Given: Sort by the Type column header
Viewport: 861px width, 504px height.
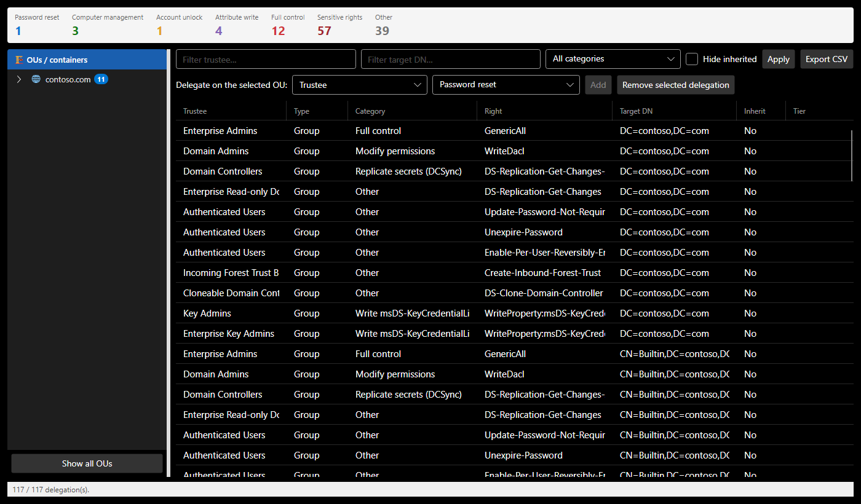Looking at the screenshot, I should [317, 111].
